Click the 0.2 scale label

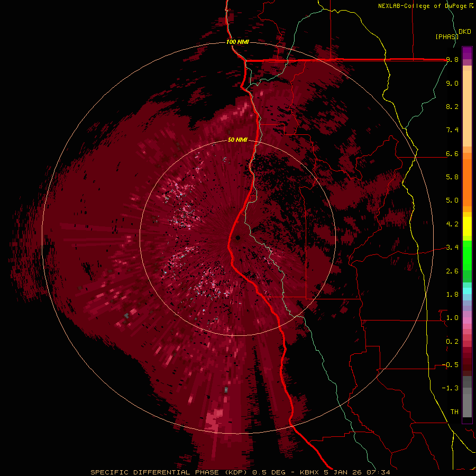[452, 342]
